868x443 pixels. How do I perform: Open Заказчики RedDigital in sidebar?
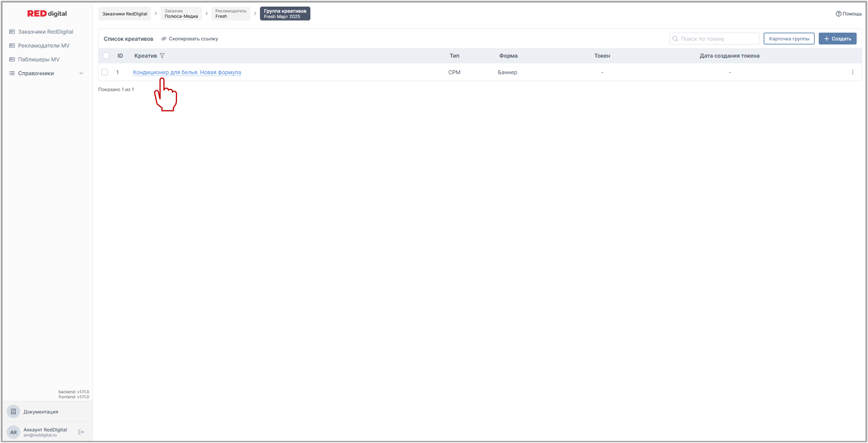pos(45,31)
